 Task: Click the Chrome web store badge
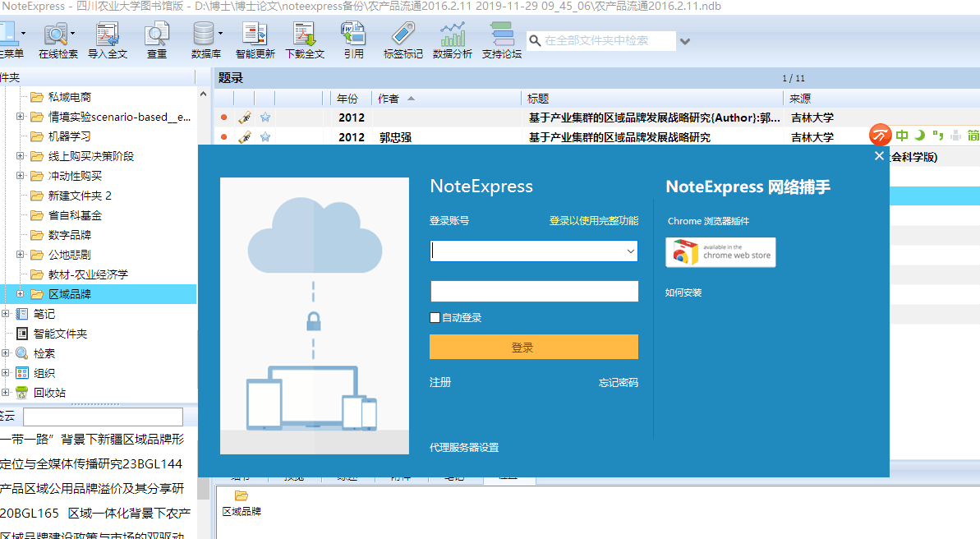[x=720, y=252]
